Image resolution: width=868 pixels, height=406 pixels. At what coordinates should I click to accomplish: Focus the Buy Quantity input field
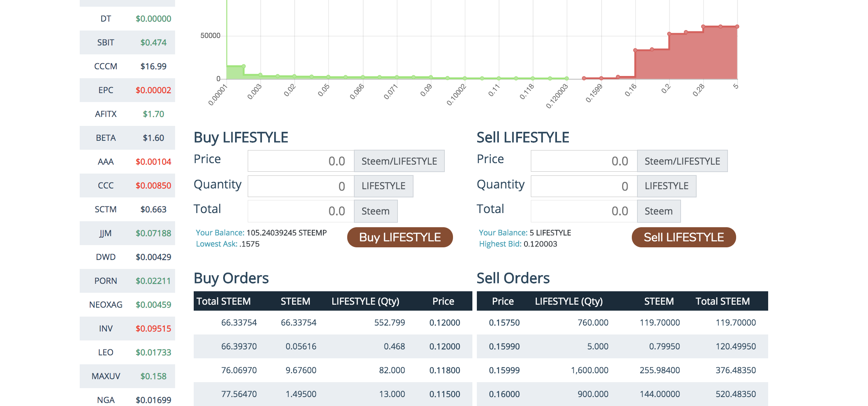(x=301, y=186)
